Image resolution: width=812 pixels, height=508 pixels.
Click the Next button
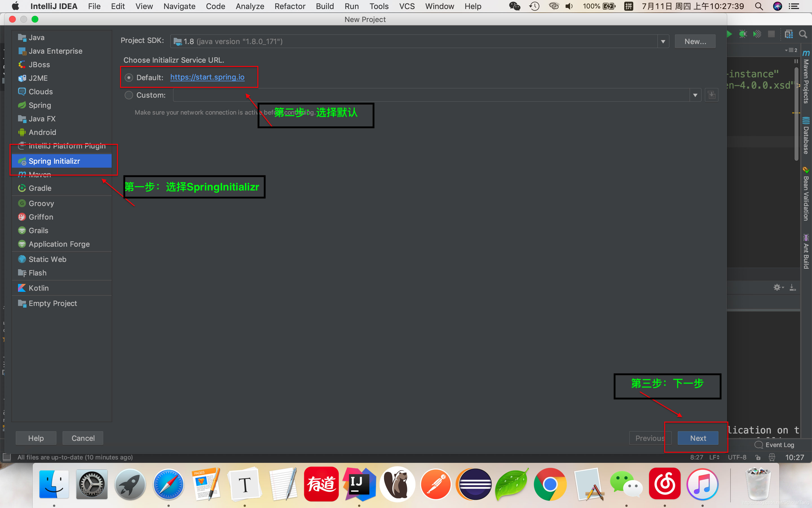pyautogui.click(x=698, y=438)
